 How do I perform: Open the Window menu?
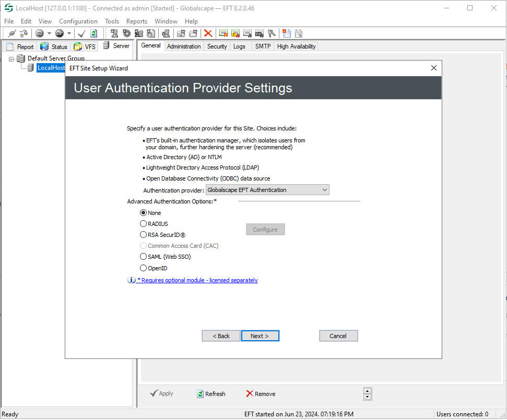click(166, 21)
